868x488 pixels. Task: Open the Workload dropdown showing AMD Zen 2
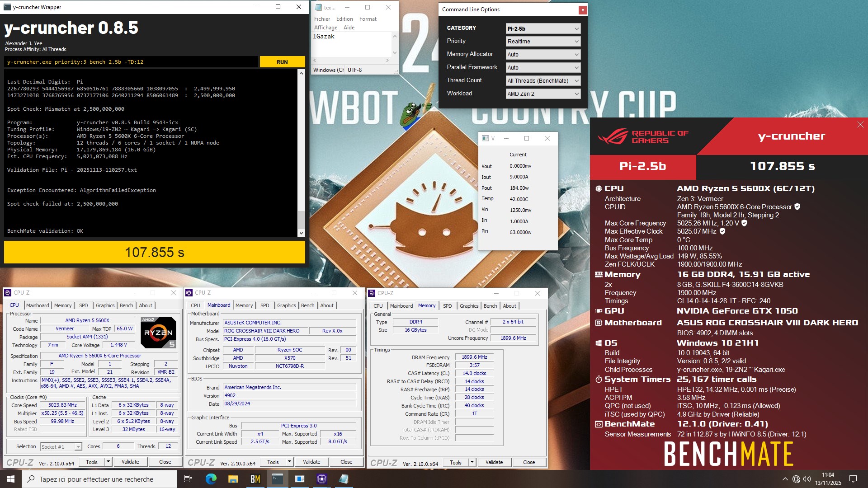(x=543, y=94)
